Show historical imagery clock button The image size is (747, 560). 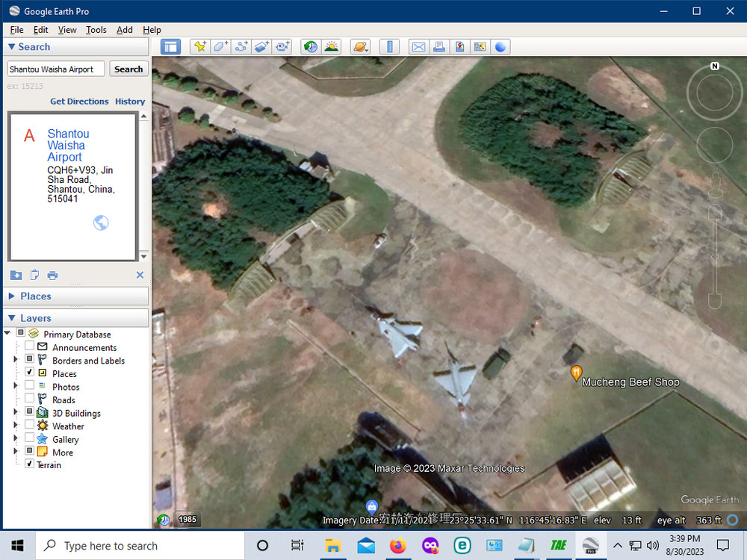311,46
